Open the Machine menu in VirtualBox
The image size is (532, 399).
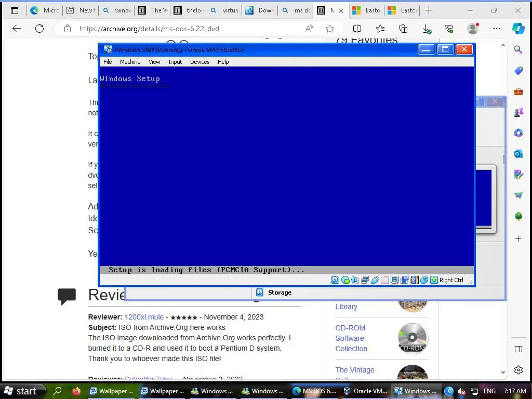(130, 62)
